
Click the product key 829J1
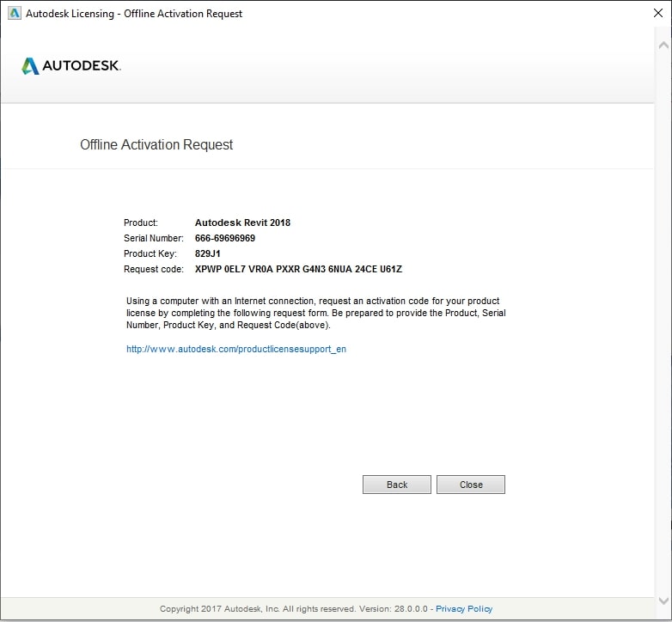(208, 253)
